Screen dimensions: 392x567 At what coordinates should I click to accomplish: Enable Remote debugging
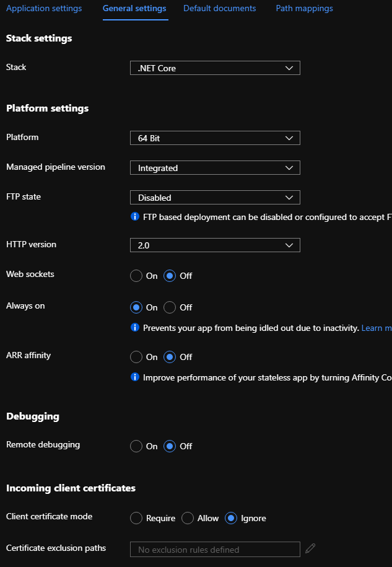click(136, 446)
